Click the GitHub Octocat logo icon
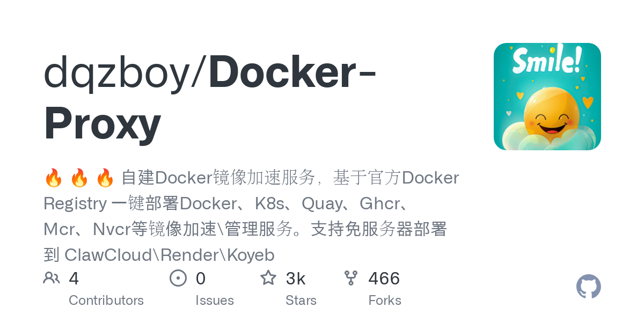 click(x=589, y=287)
